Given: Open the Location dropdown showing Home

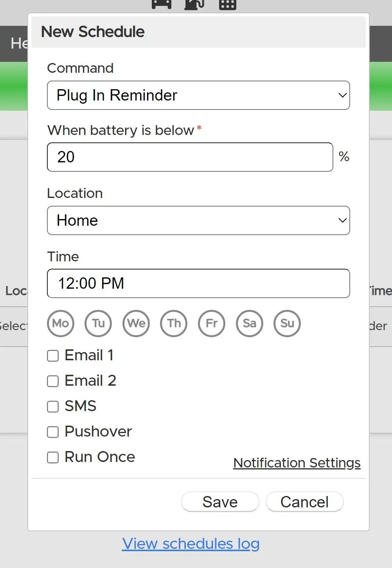Looking at the screenshot, I should tap(198, 220).
